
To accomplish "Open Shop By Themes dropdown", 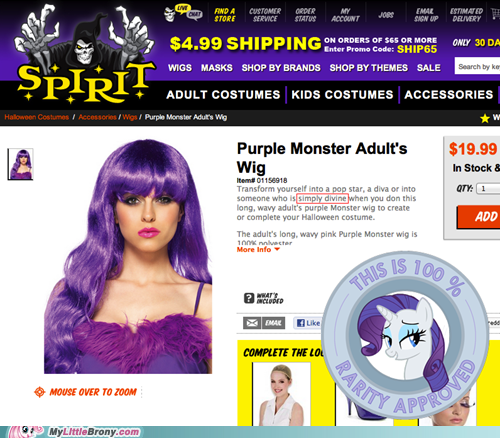I will point(369,68).
